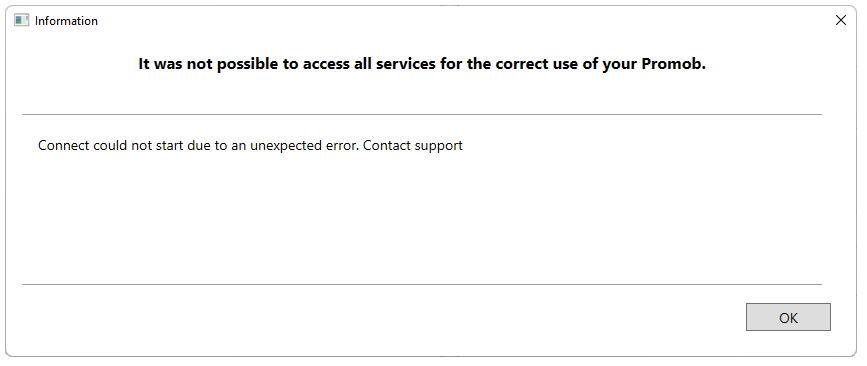The image size is (867, 366).
Task: Click the Contact support text
Action: pos(412,145)
